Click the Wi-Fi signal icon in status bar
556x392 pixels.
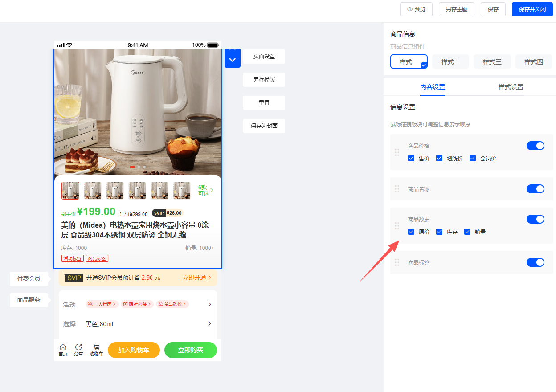point(69,45)
